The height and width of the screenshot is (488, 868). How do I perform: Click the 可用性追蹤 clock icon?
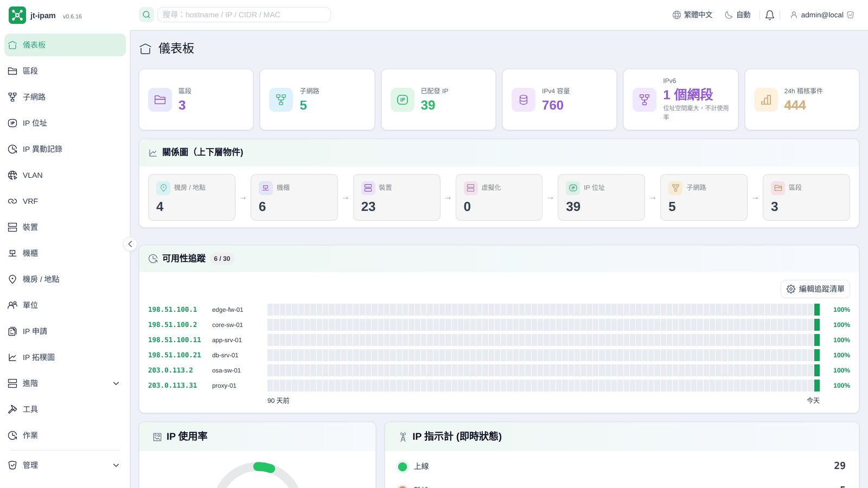153,259
